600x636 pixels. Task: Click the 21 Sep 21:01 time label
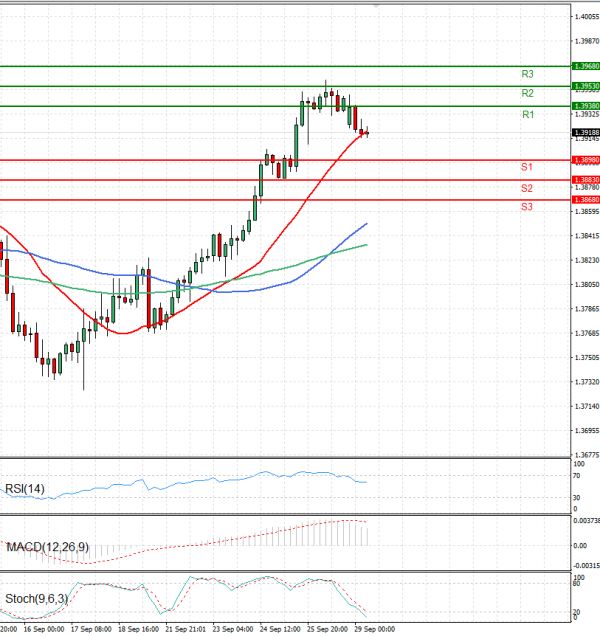[x=185, y=629]
